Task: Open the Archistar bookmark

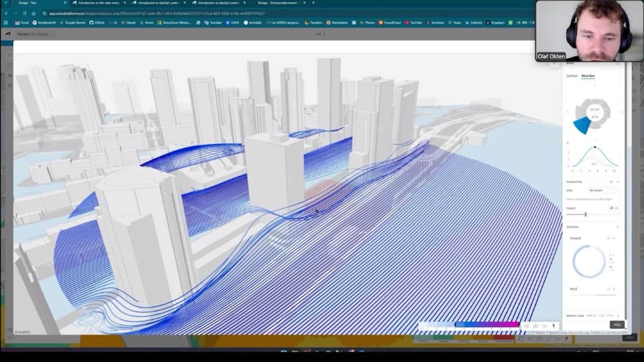Action: [435, 22]
